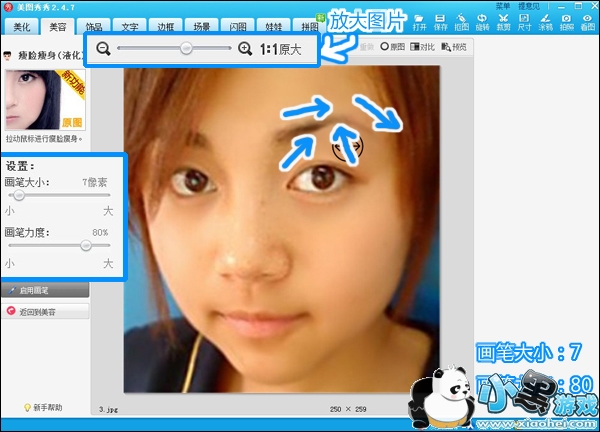Open the 菜单 menu in title bar
The height and width of the screenshot is (432, 600).
(503, 6)
